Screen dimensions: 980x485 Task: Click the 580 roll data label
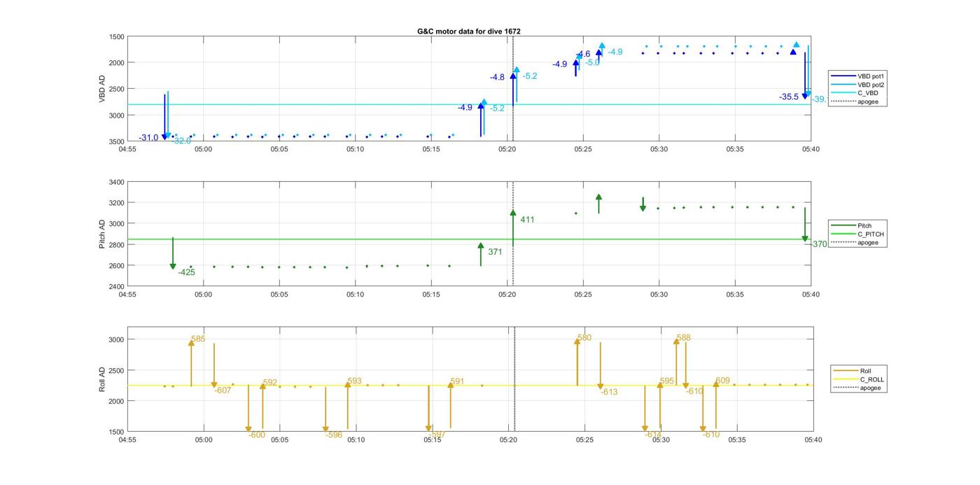point(584,338)
